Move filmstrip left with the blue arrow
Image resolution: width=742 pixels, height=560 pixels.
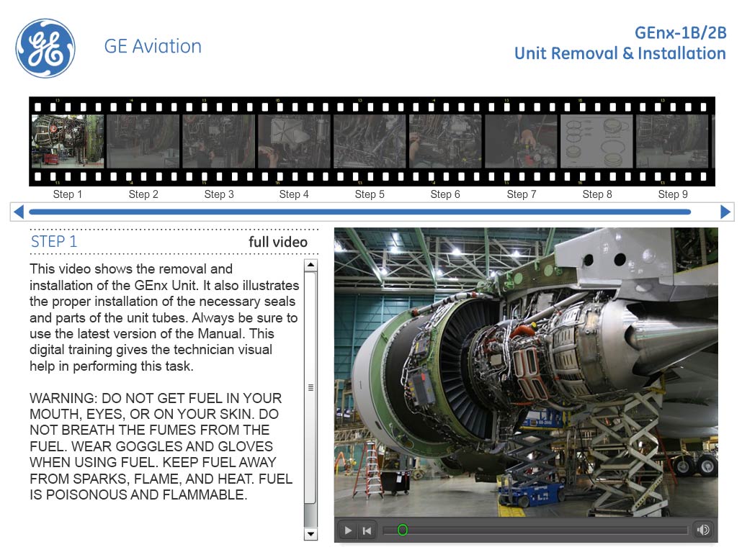point(19,212)
